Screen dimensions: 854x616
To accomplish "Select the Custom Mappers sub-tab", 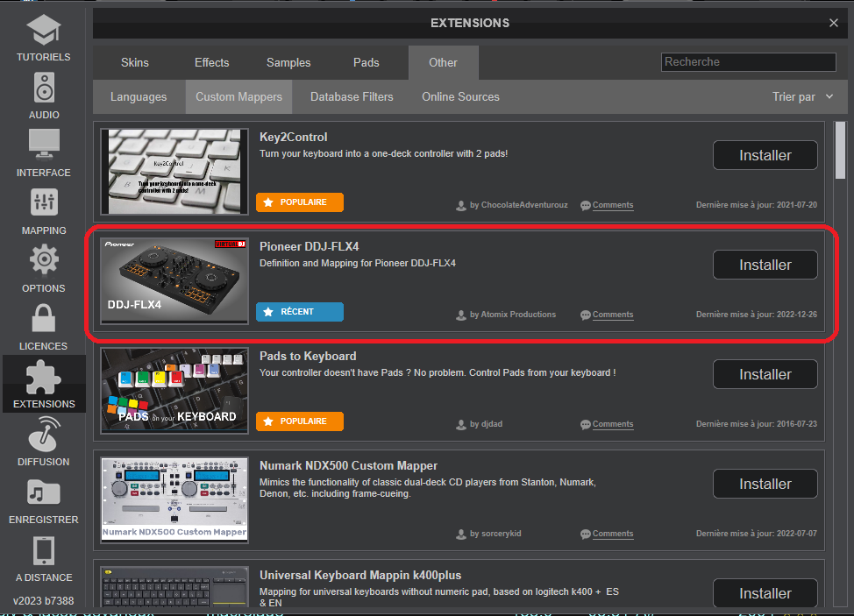I will point(238,97).
